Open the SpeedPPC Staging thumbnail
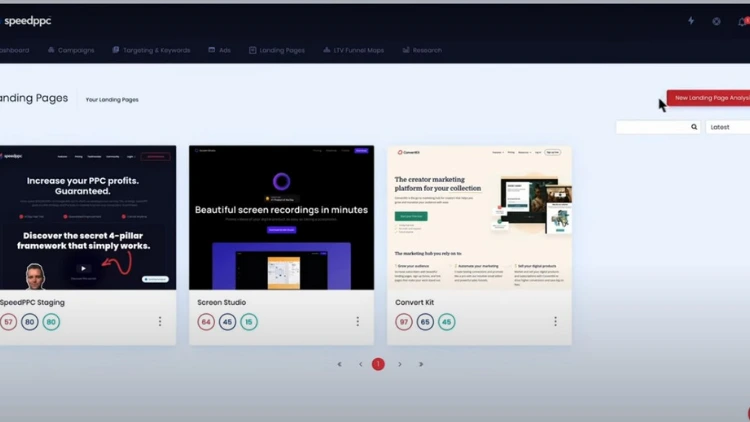750x422 pixels. [x=88, y=218]
